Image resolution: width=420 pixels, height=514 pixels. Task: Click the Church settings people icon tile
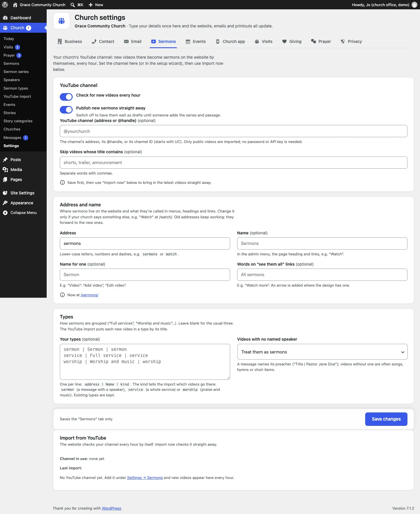[x=62, y=21]
